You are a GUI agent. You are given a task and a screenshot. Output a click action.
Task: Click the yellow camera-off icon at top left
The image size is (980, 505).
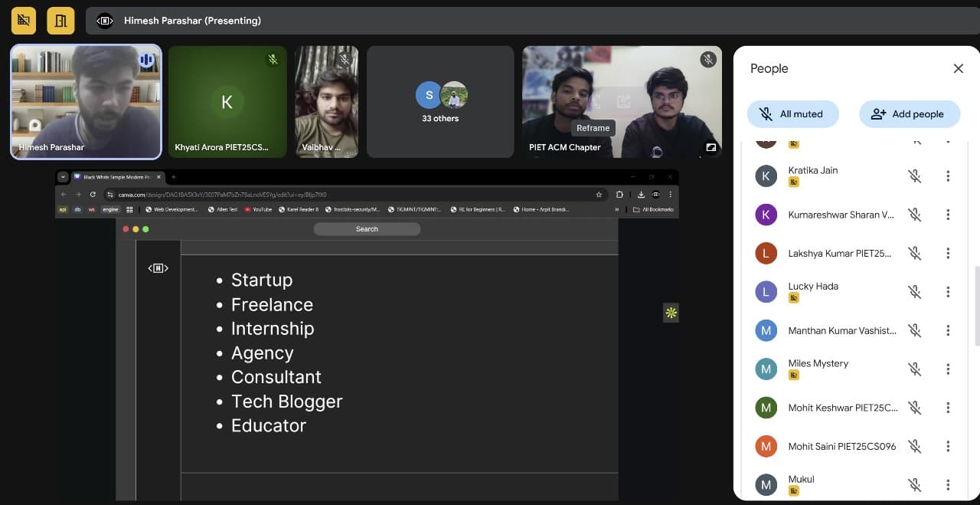(x=24, y=21)
